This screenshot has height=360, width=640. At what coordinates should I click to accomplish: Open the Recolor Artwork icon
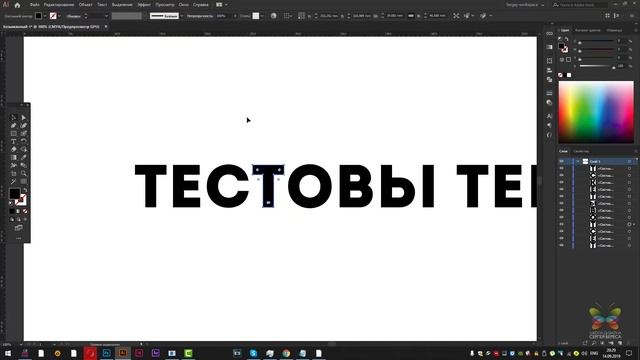(x=273, y=16)
